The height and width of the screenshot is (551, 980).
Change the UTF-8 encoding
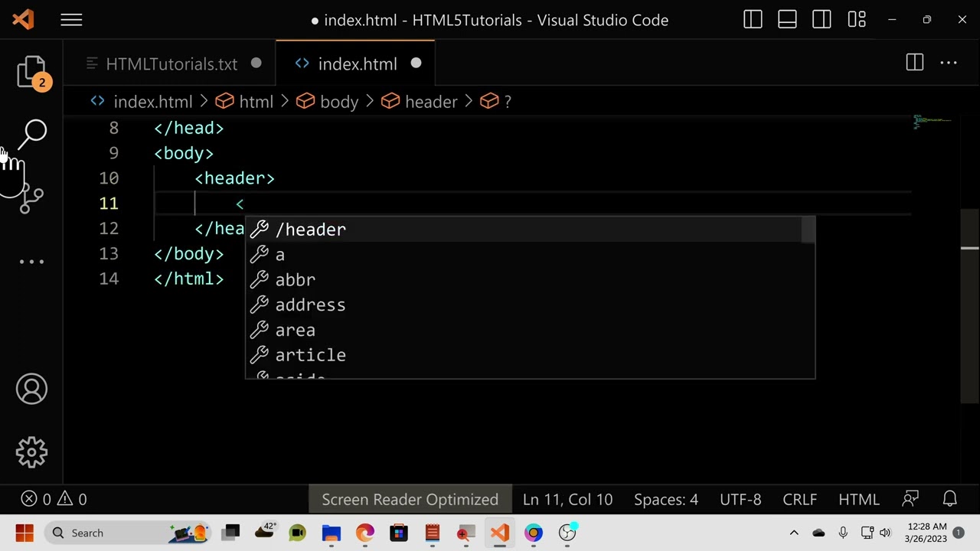coord(740,500)
